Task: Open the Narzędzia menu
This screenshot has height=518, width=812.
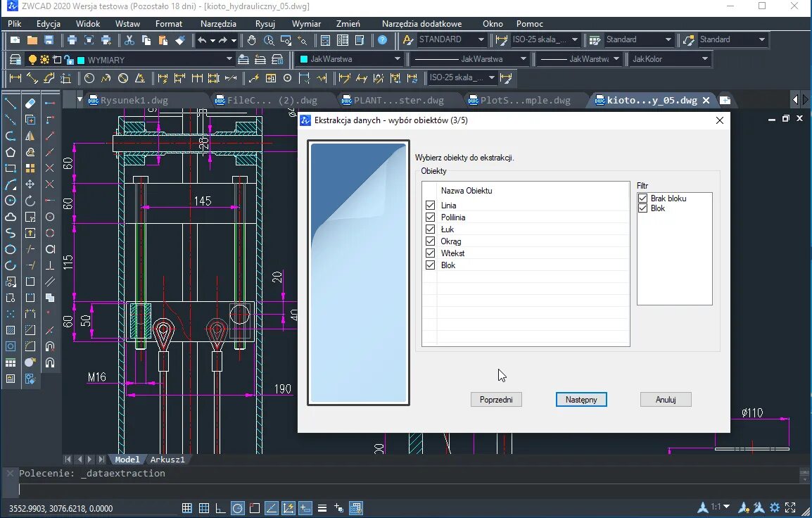Action: [218, 23]
